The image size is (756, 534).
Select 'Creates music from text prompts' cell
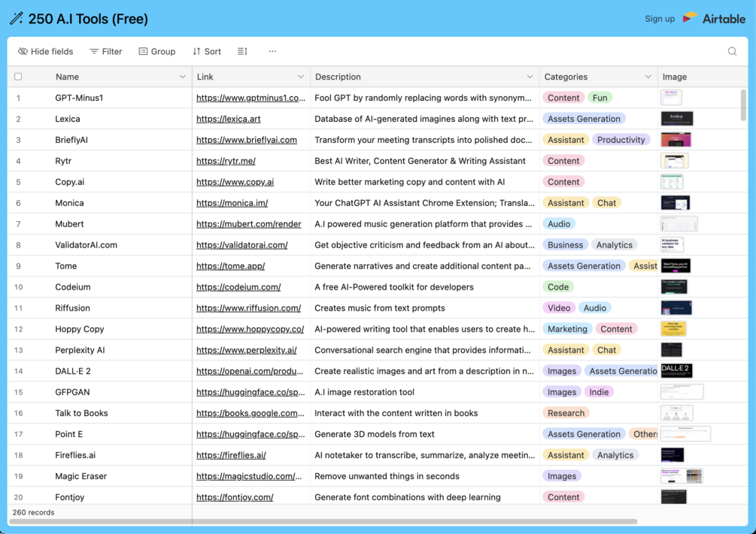pos(425,308)
